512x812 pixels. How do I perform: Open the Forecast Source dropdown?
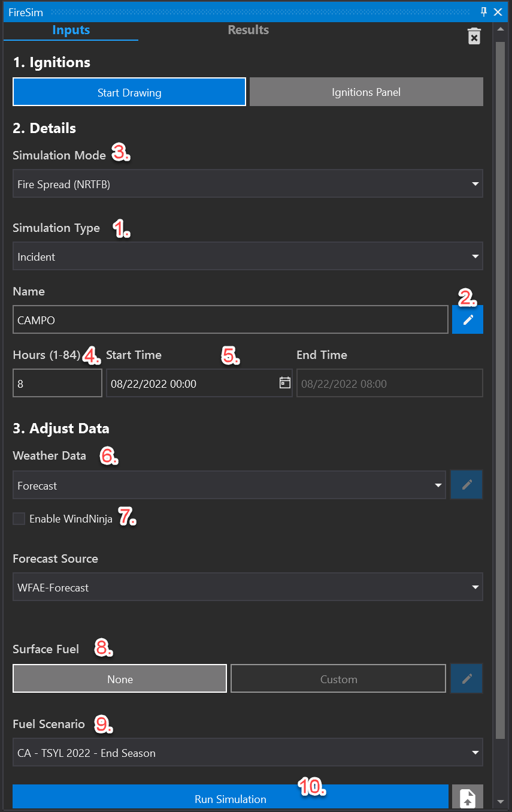coord(247,587)
